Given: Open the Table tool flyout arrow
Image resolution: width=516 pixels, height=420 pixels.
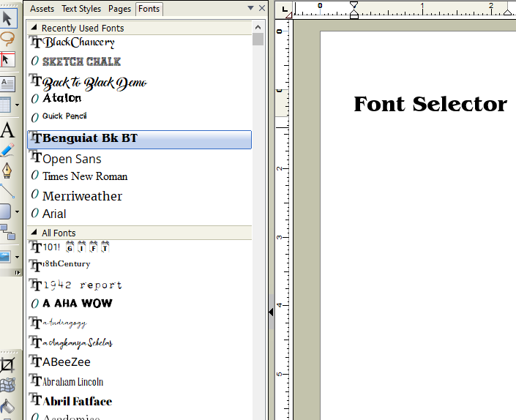Looking at the screenshot, I should pyautogui.click(x=17, y=106).
